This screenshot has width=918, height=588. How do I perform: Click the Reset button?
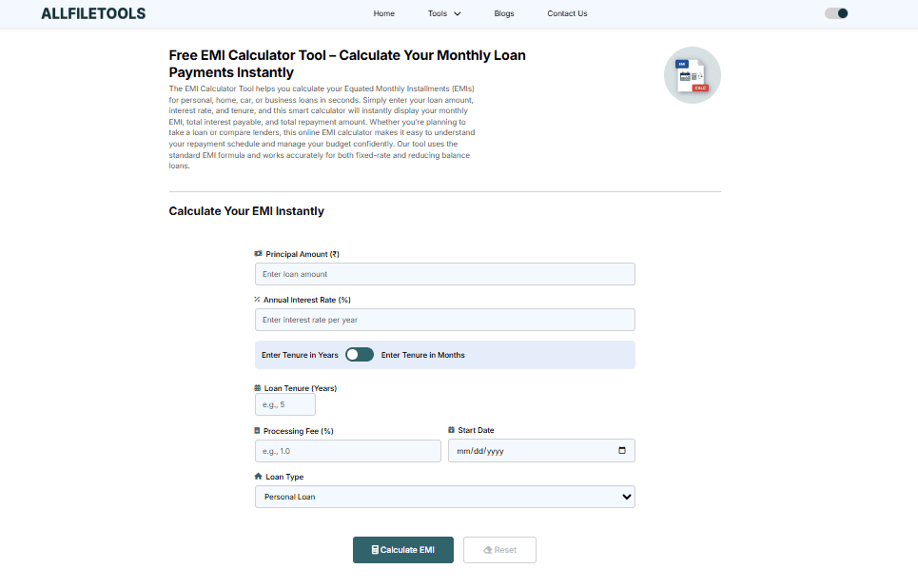pyautogui.click(x=499, y=550)
